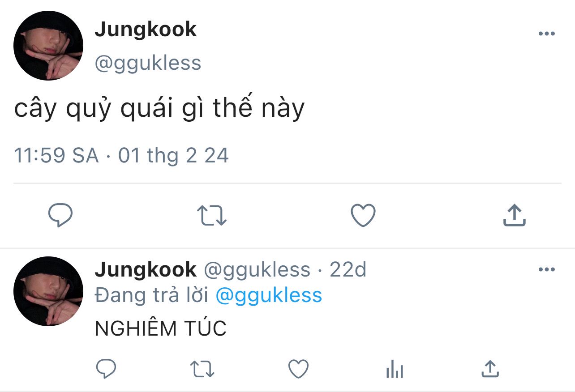Open Jungkook display name on main tweet
The height and width of the screenshot is (392, 575).
146,30
